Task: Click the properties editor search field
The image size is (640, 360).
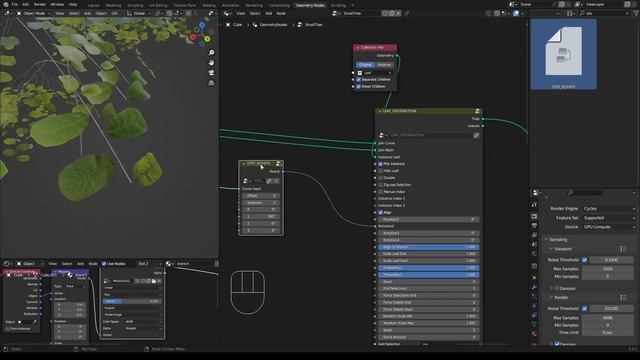Action: pos(585,193)
